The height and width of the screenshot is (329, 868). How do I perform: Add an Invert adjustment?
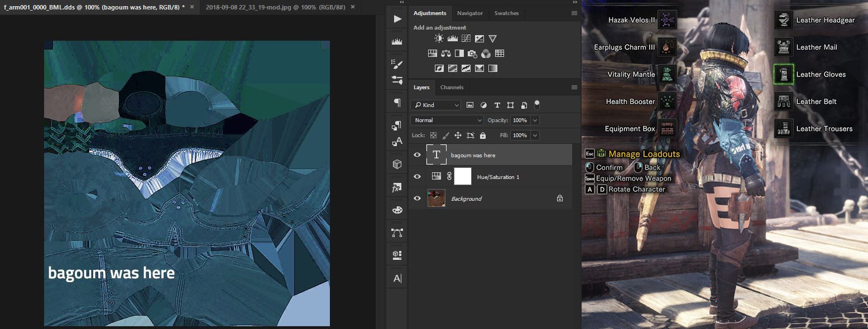(439, 69)
